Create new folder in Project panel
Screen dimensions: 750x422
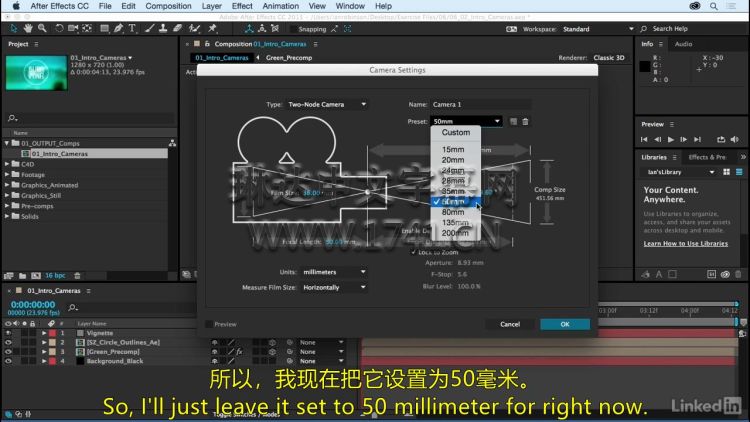click(22, 276)
